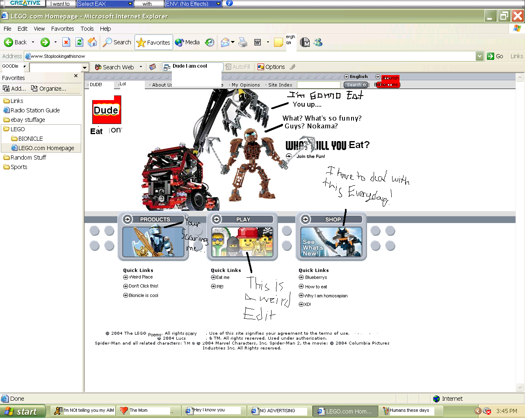Open the View menu

pyautogui.click(x=39, y=29)
